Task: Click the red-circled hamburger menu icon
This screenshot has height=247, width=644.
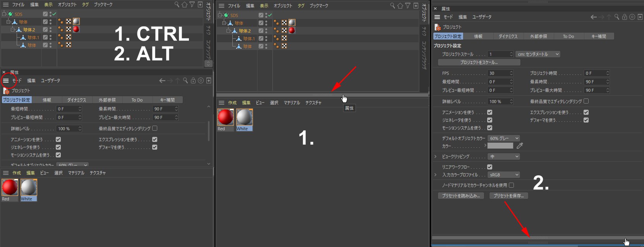Action: (x=6, y=80)
